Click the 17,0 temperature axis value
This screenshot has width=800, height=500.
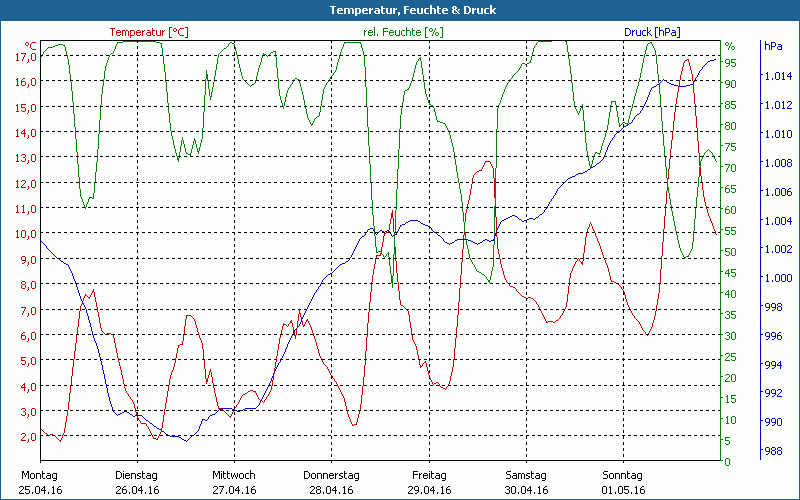point(26,57)
